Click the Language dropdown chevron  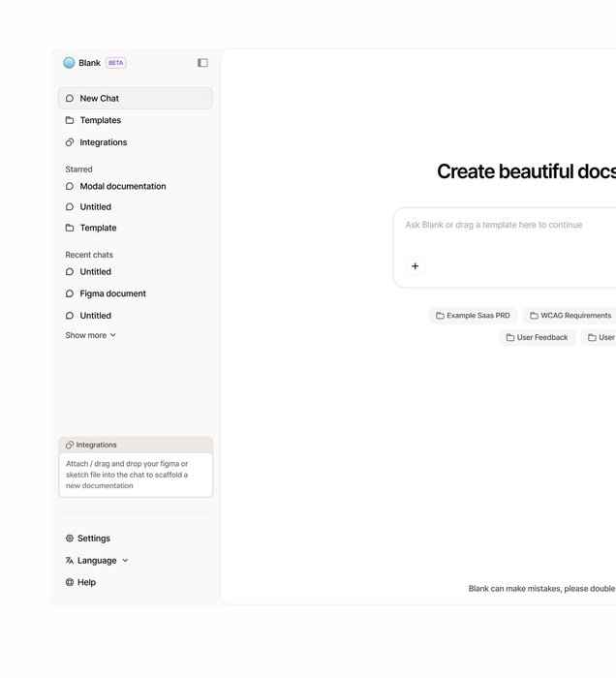125,561
